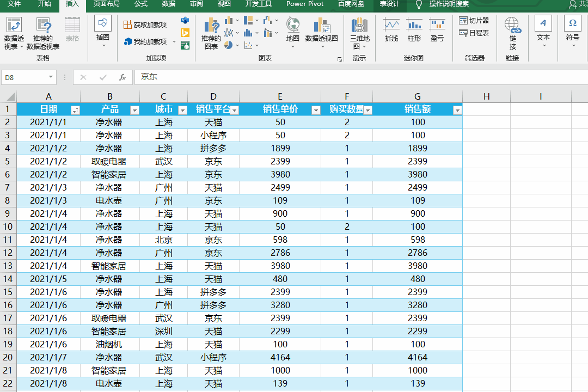Open filter dropdown for 销售额 column header

tap(457, 110)
